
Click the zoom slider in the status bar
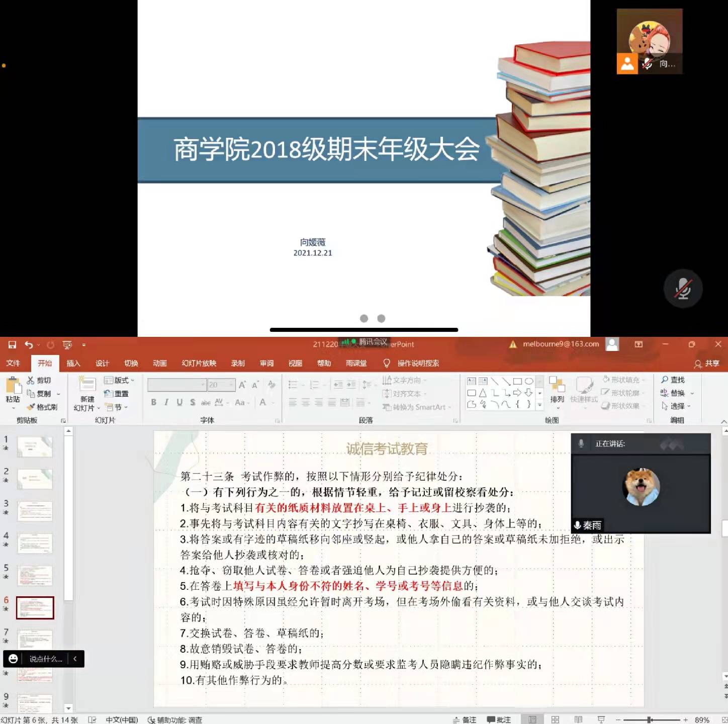tap(650, 719)
